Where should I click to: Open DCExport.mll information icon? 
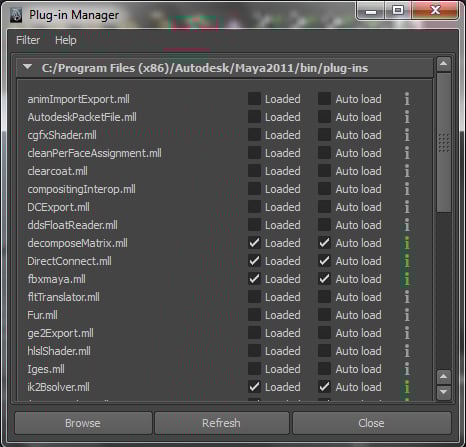(407, 207)
